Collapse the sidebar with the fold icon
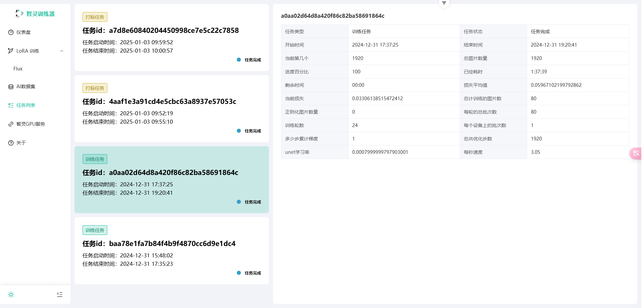This screenshot has height=308, width=644. [60, 295]
